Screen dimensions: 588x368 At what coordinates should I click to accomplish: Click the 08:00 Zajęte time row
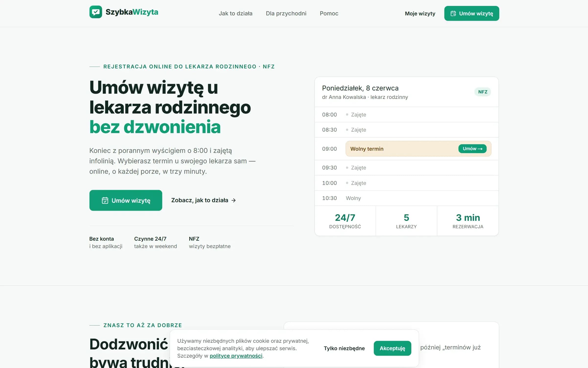[406, 115]
